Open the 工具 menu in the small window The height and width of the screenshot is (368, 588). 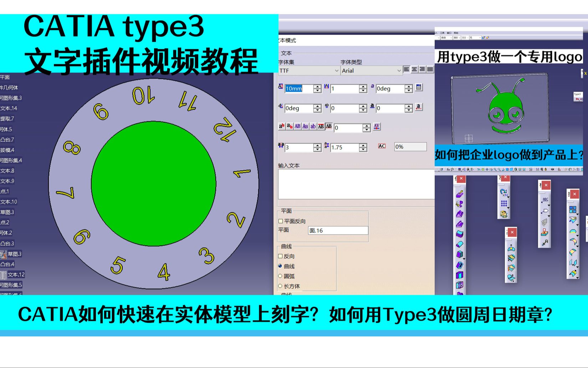(443, 33)
